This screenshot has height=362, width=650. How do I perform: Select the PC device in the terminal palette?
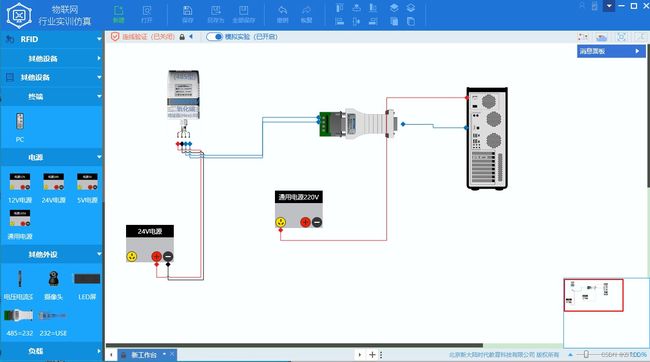point(19,127)
